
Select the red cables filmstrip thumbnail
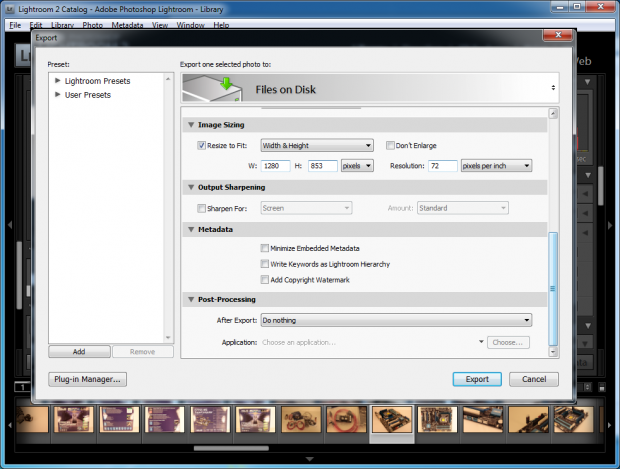point(346,419)
